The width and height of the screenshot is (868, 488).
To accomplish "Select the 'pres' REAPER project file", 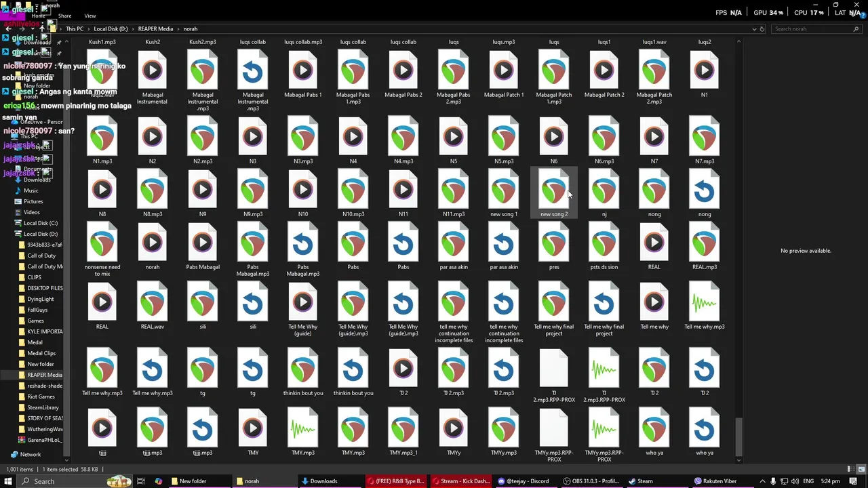I will pos(554,247).
